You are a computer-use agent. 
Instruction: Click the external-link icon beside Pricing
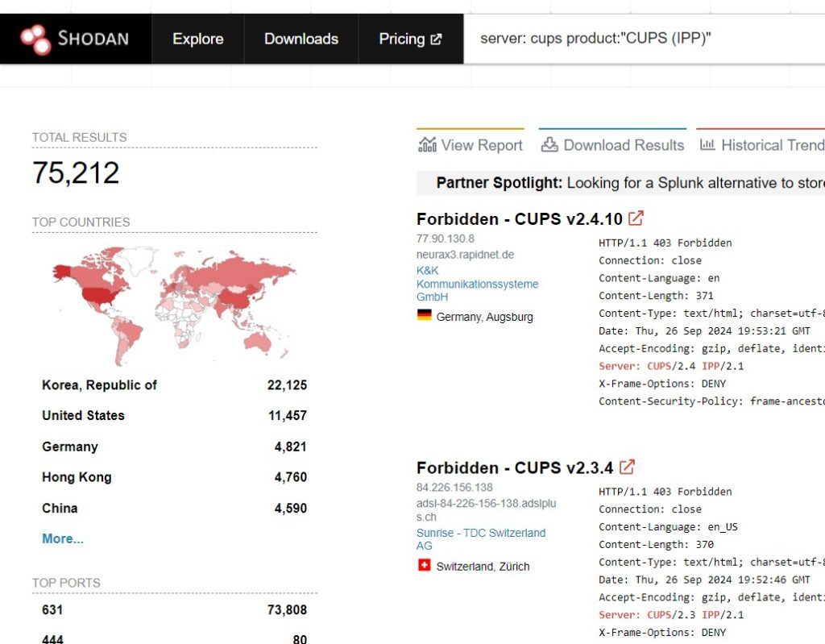click(436, 39)
